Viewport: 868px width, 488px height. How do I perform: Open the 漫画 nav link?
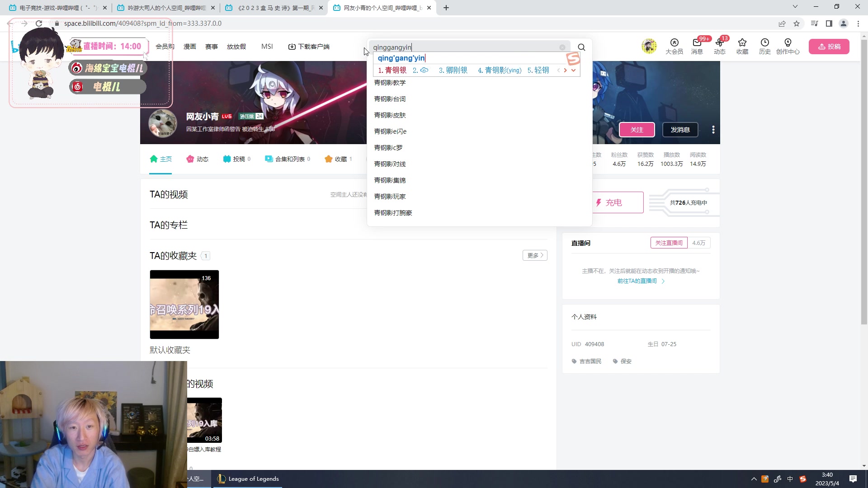190,47
